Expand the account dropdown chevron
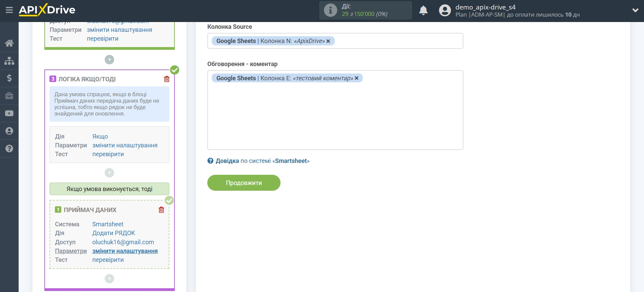 point(635,11)
